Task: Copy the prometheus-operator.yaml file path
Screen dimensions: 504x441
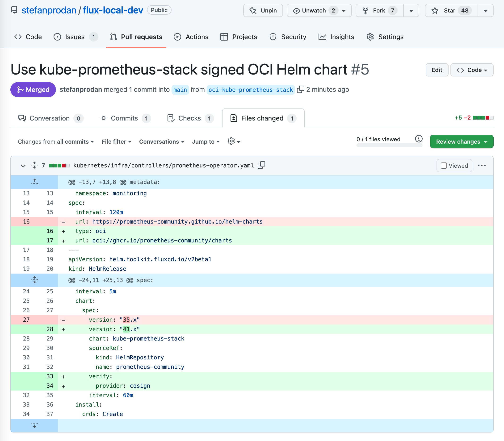Action: click(261, 165)
